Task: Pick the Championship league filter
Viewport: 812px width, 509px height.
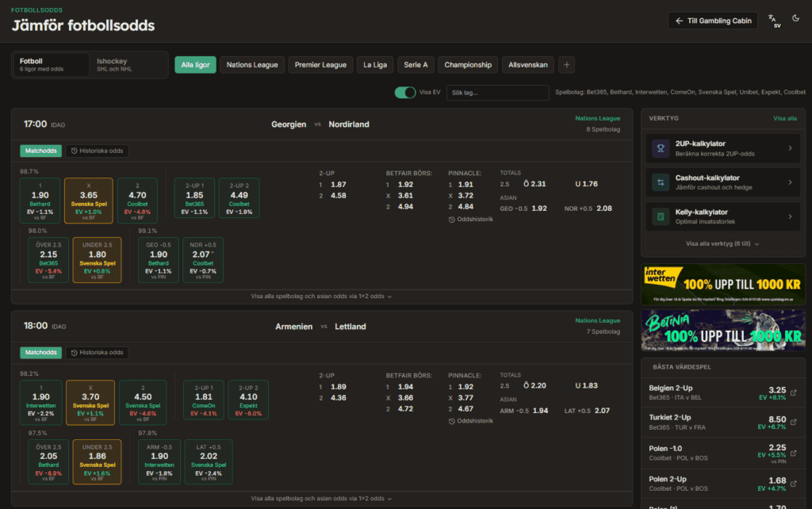Action: coord(468,65)
